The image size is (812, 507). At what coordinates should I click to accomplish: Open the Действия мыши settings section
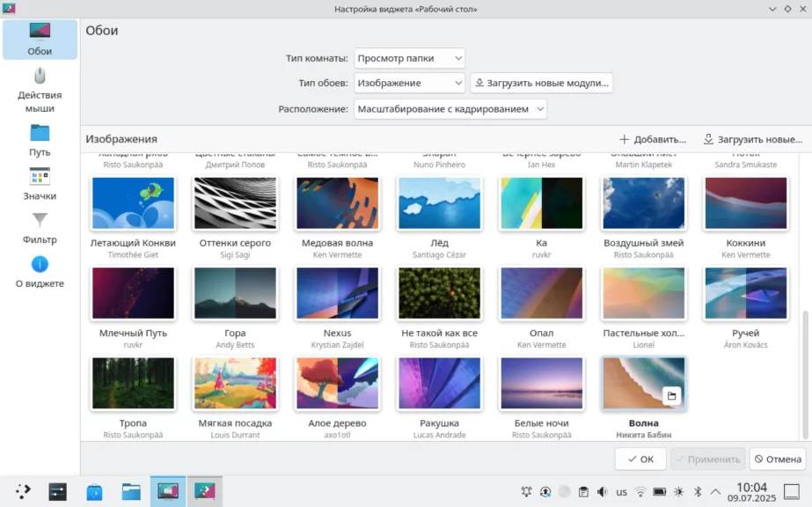tap(40, 90)
